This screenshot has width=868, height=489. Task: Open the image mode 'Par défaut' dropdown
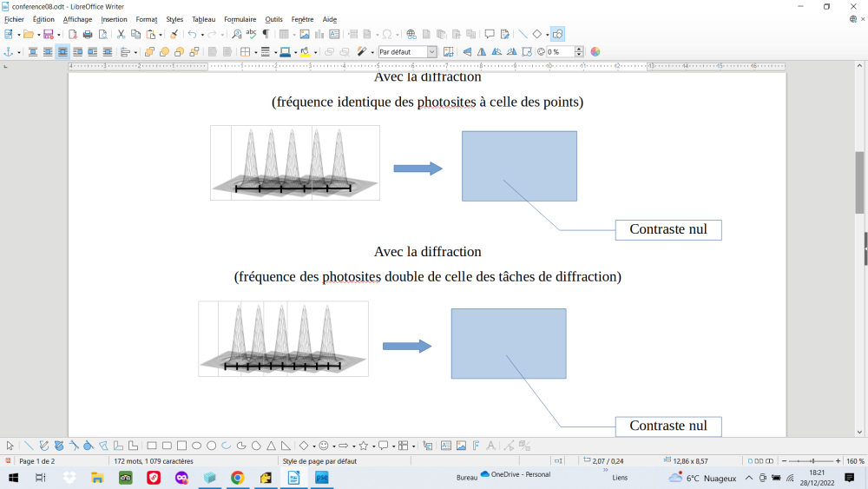pyautogui.click(x=407, y=52)
